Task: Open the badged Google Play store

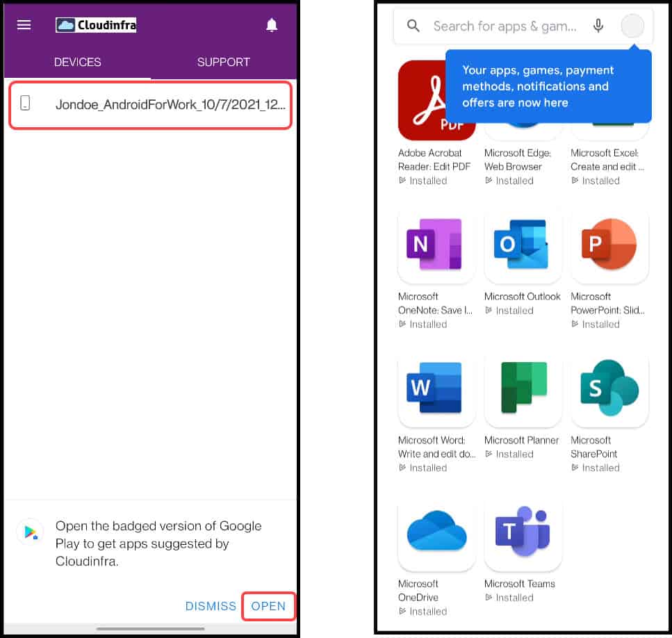Action: (268, 606)
